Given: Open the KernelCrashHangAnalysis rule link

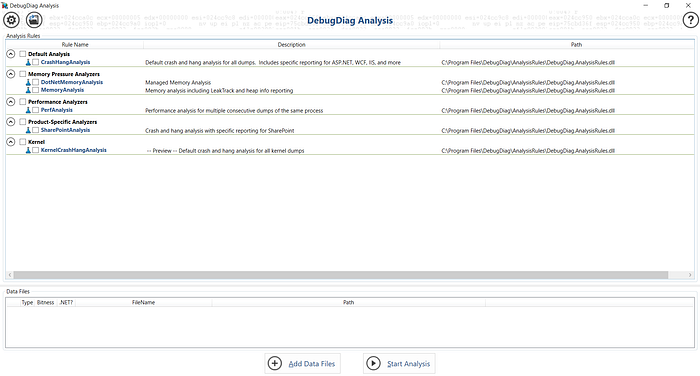Looking at the screenshot, I should click(73, 150).
